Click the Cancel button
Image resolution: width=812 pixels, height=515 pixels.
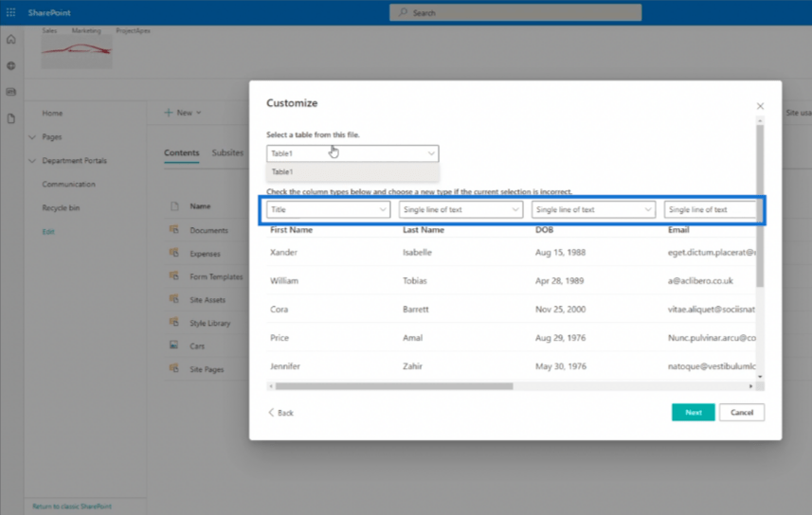point(742,413)
